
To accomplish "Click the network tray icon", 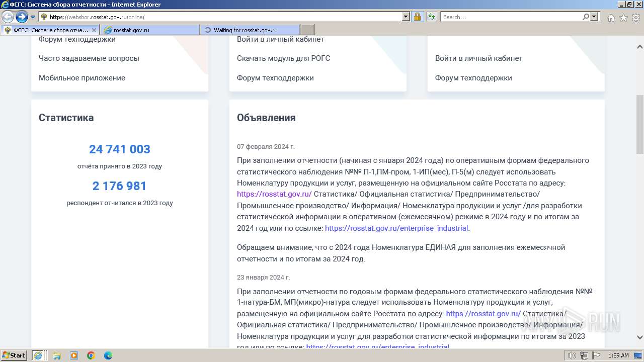I will point(584,355).
